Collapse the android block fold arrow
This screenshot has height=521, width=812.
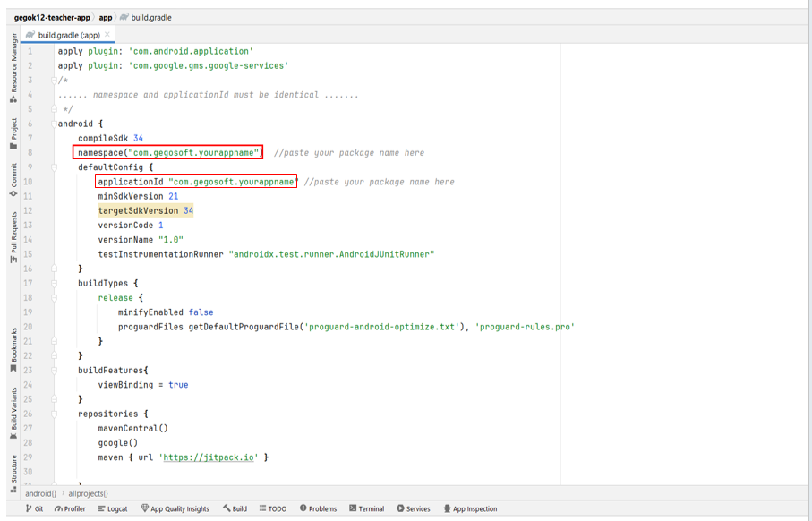click(x=52, y=124)
